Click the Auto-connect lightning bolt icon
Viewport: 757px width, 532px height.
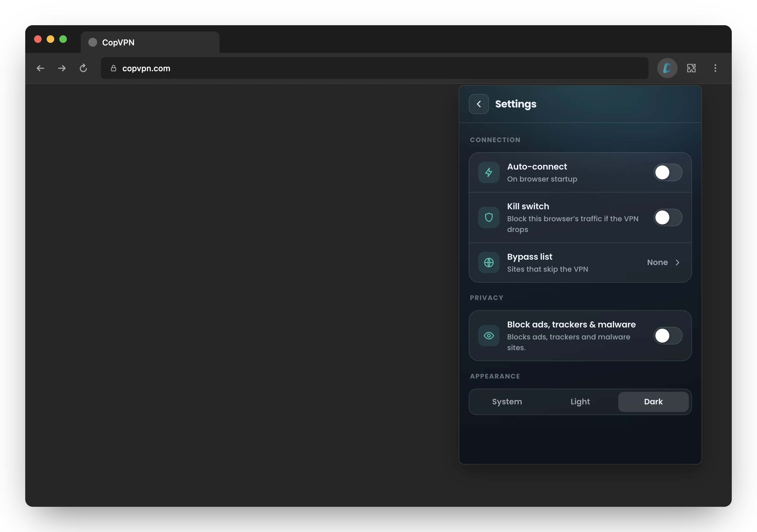pyautogui.click(x=489, y=172)
